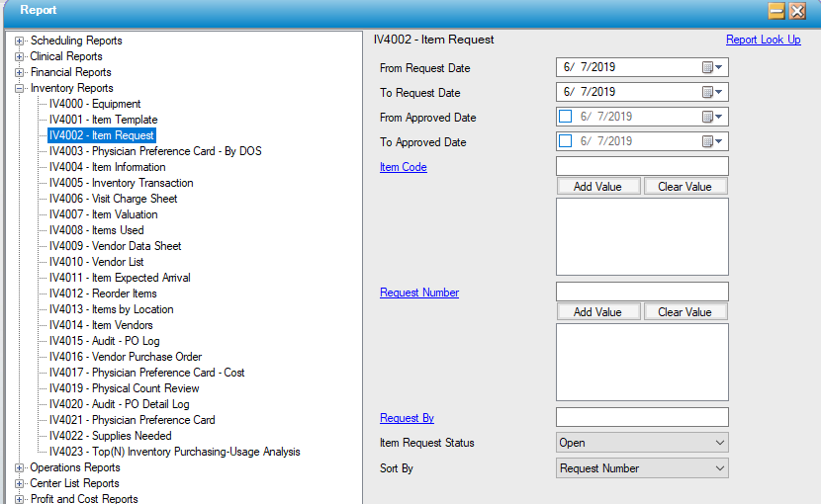The height and width of the screenshot is (504, 821).
Task: Select IV4005 - Inventory Transaction report
Action: point(121,183)
